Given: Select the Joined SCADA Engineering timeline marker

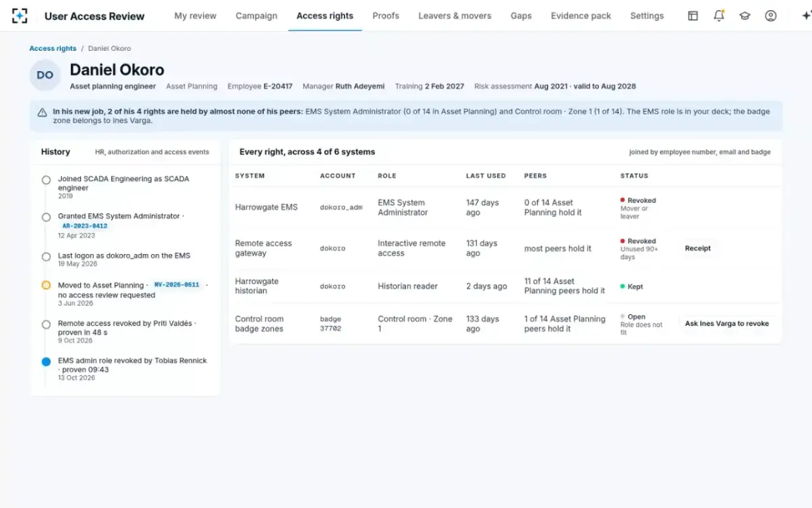Looking at the screenshot, I should pos(46,180).
